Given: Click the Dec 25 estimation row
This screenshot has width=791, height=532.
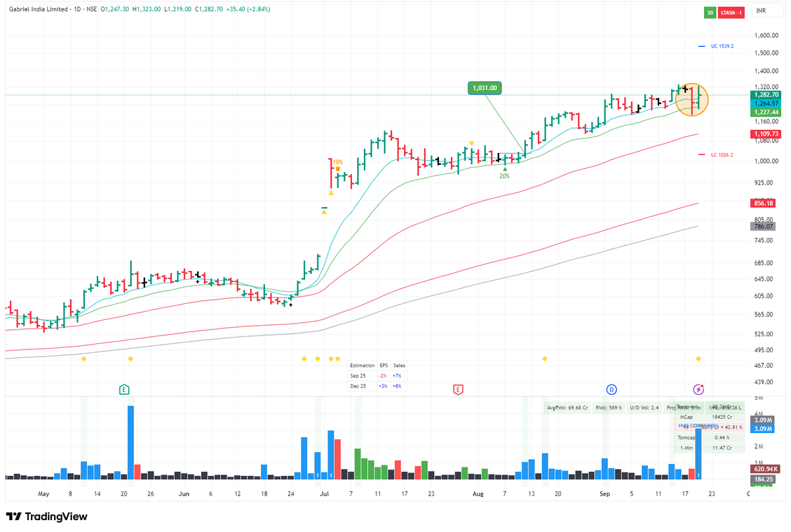Looking at the screenshot, I should tap(377, 386).
